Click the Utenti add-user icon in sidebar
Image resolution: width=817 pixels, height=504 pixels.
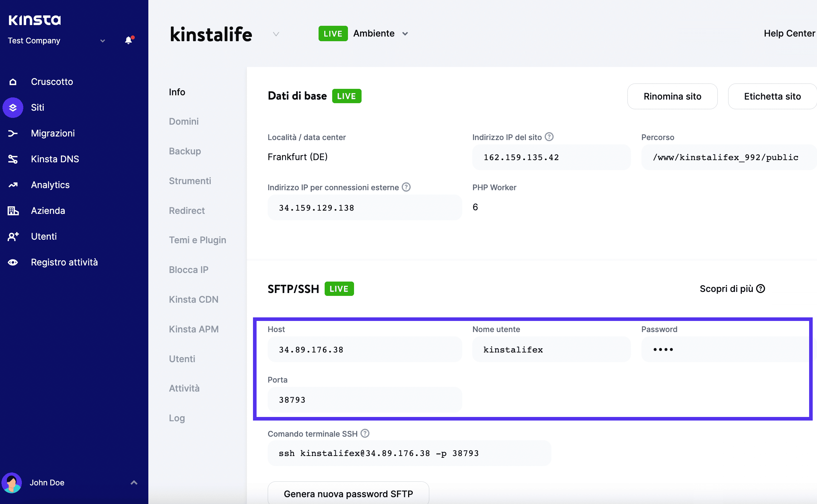pos(13,236)
